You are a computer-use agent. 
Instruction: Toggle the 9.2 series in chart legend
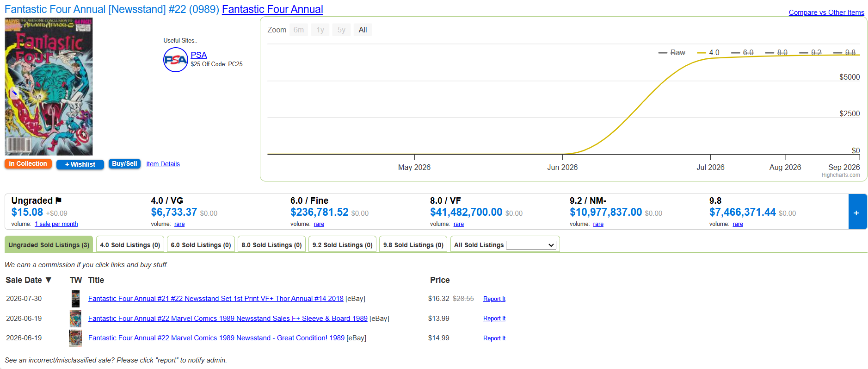coord(811,53)
